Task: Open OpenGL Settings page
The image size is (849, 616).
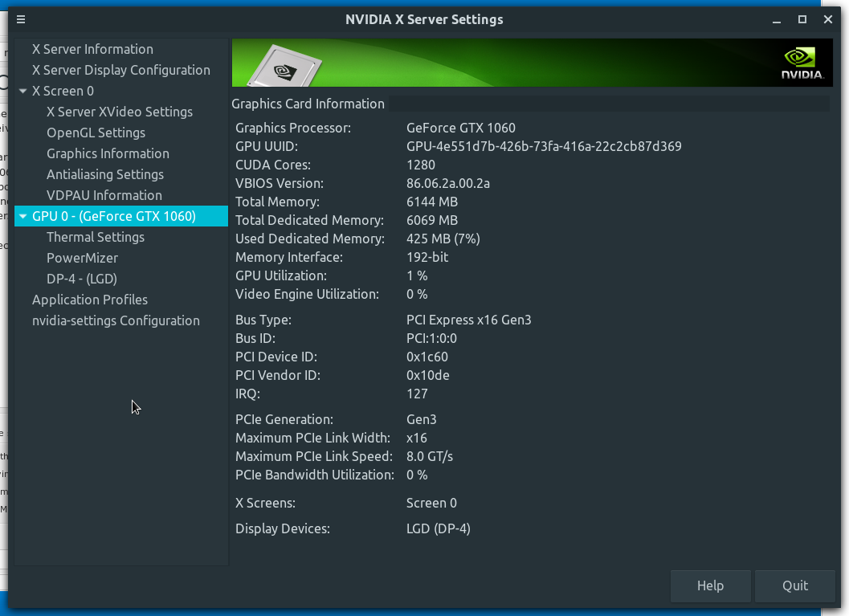Action: (x=96, y=133)
